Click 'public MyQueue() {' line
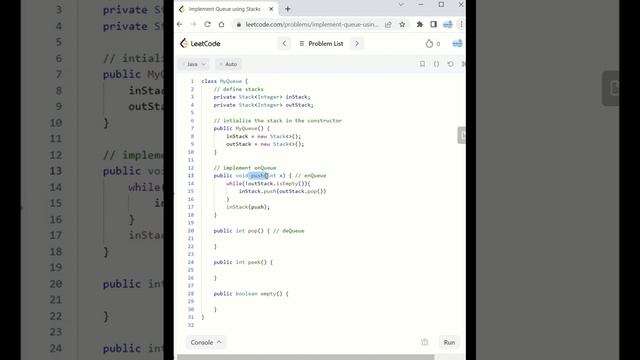This screenshot has width=640, height=360. pos(242,128)
